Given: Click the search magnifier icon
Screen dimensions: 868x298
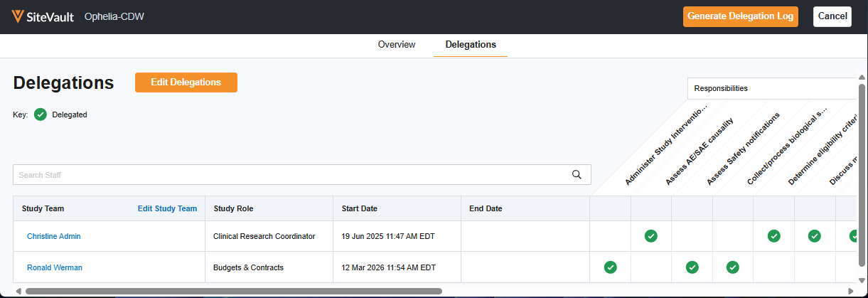Looking at the screenshot, I should (577, 174).
